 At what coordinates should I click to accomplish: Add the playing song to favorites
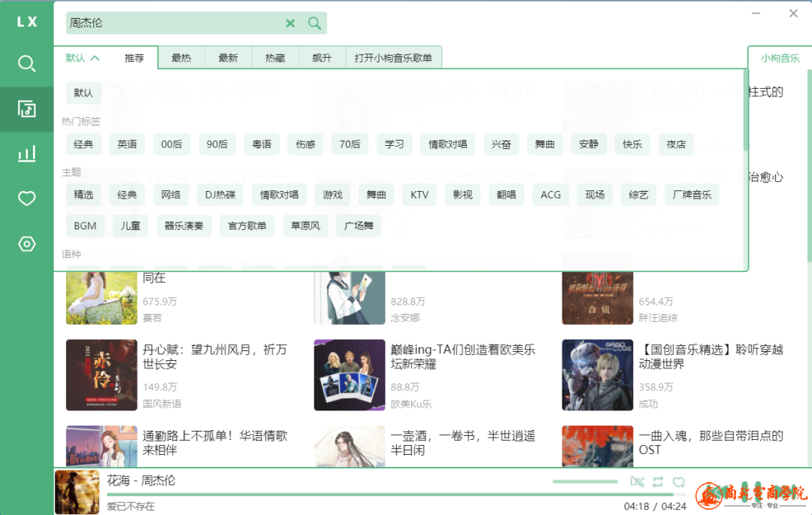click(678, 482)
